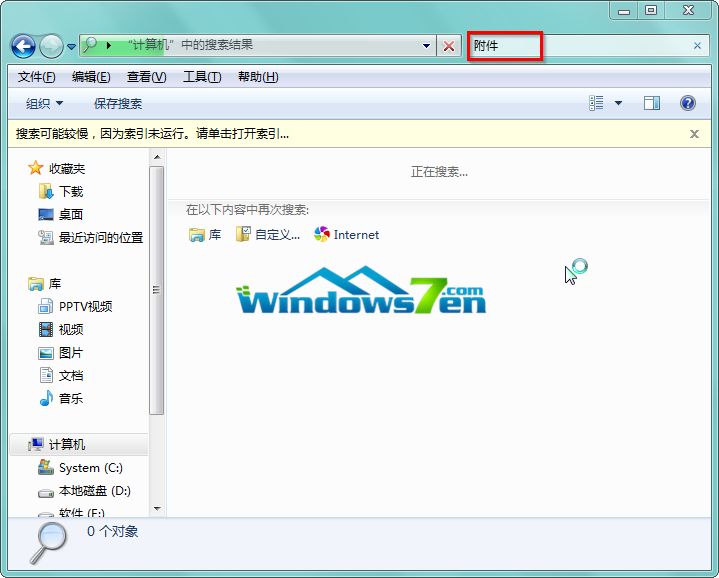
Task: Open Help via the question mark icon
Action: tap(688, 103)
